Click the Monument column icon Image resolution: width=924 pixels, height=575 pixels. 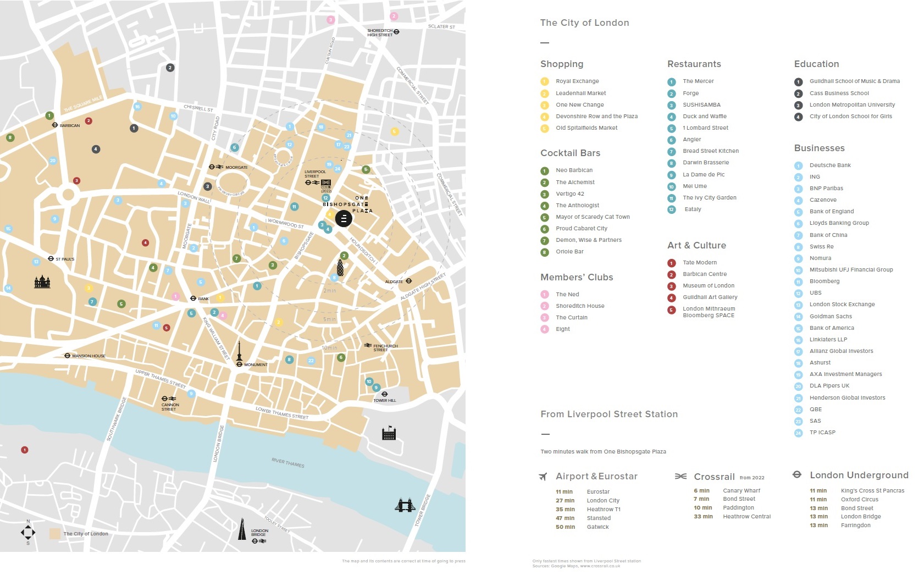coord(239,352)
